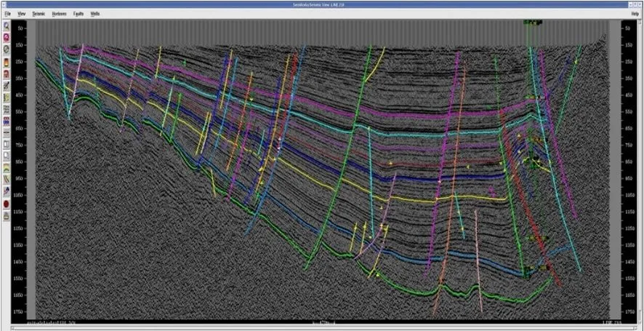
Task: Click the gray text lines icon
Action: pos(7,108)
